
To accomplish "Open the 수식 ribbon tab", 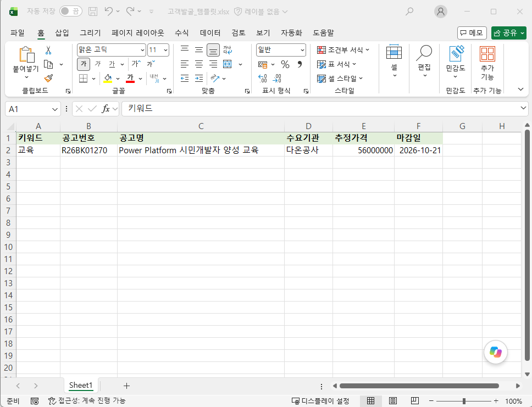I will pos(181,32).
